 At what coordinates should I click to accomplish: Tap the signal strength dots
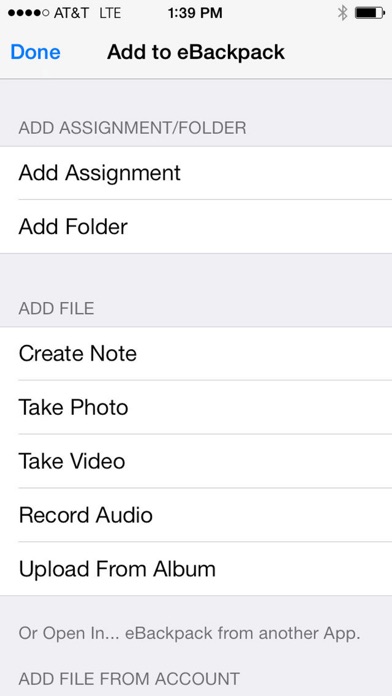[28, 13]
